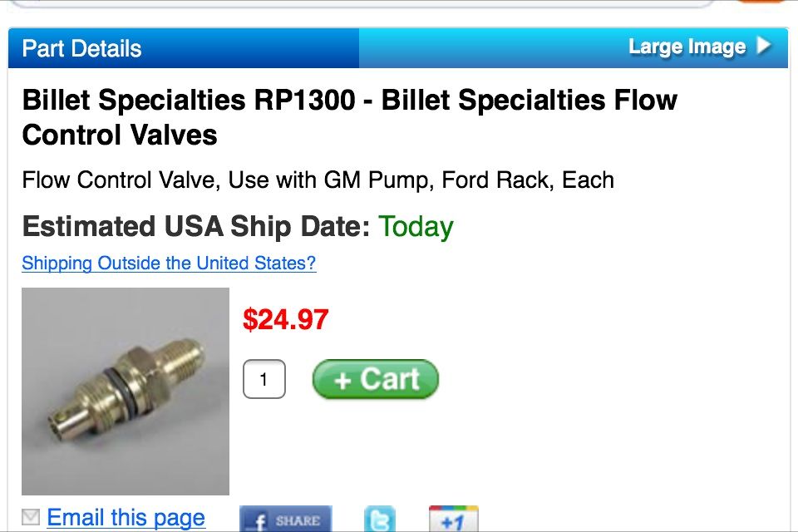Open Shipping Outside the United States link

[169, 264]
